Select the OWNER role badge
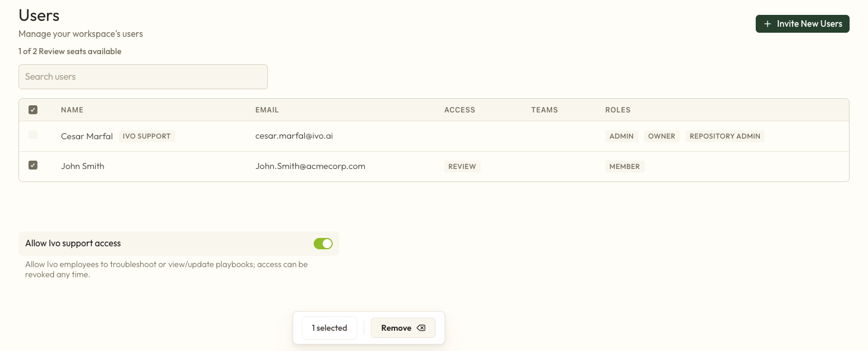Image resolution: width=868 pixels, height=351 pixels. (661, 136)
